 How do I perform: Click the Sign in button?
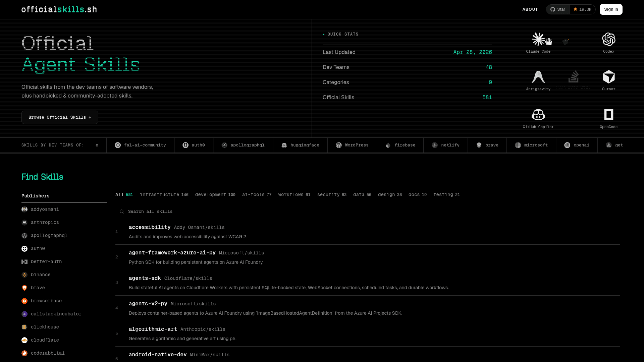click(611, 9)
